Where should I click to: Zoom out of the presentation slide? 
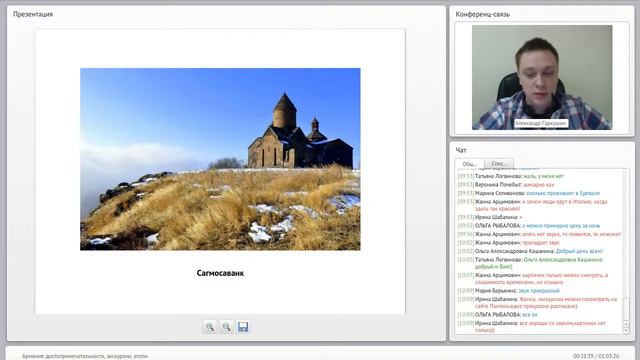227,327
